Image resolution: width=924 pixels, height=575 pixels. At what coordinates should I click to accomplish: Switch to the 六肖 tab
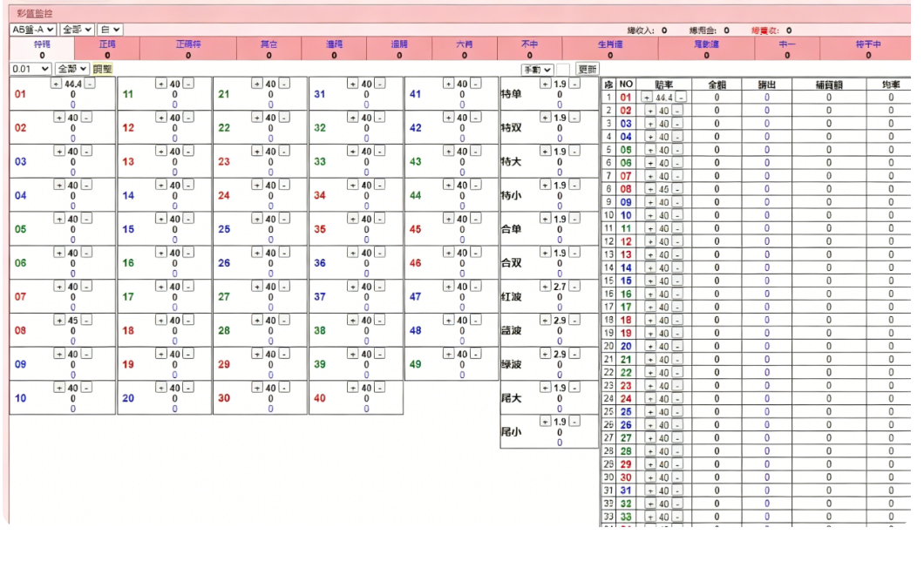[x=465, y=48]
